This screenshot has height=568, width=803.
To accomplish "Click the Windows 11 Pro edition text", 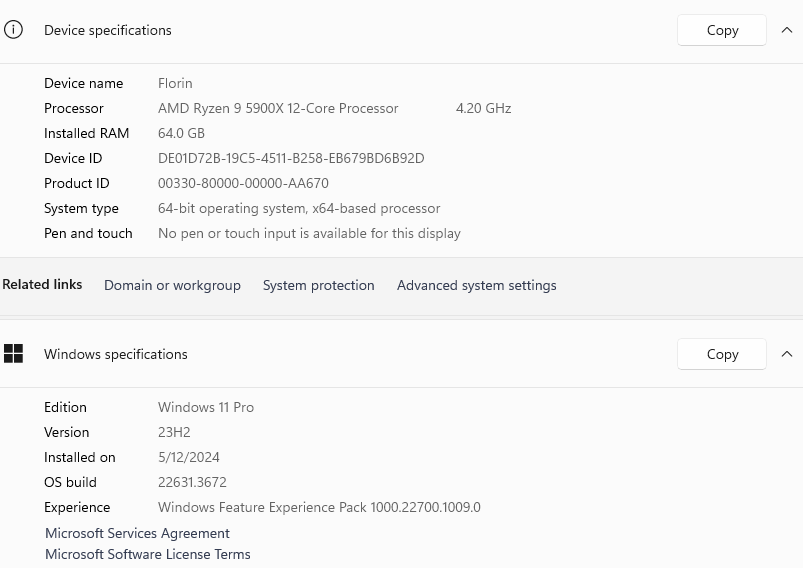I will coord(206,407).
